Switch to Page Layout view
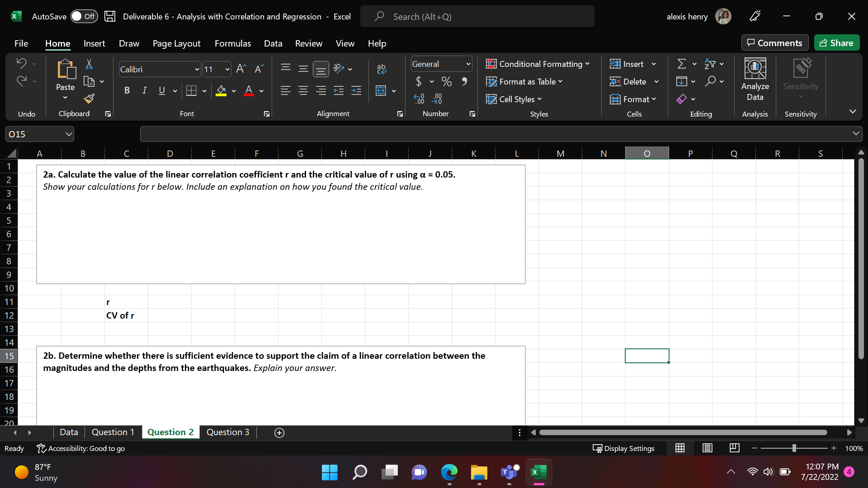868x488 pixels. pos(708,448)
